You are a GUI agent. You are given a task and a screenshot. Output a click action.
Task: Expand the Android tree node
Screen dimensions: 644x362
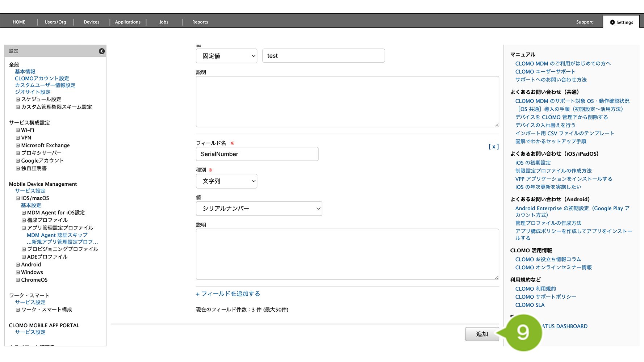[x=18, y=265]
